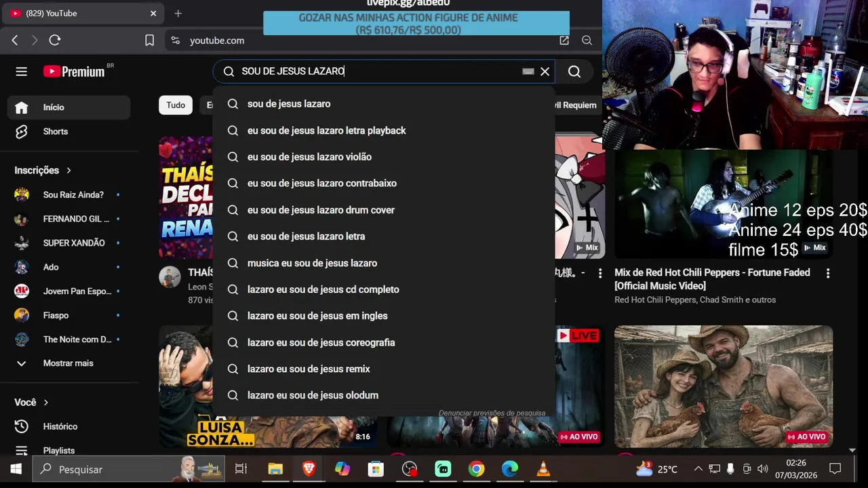Pick suggestion "eu sou de jesus lazaro drum cover"

384,210
